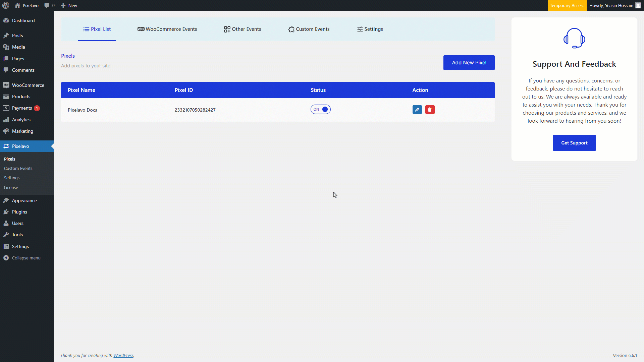Viewport: 644px width, 362px height.
Task: Open the Other Events tab
Action: tap(243, 29)
